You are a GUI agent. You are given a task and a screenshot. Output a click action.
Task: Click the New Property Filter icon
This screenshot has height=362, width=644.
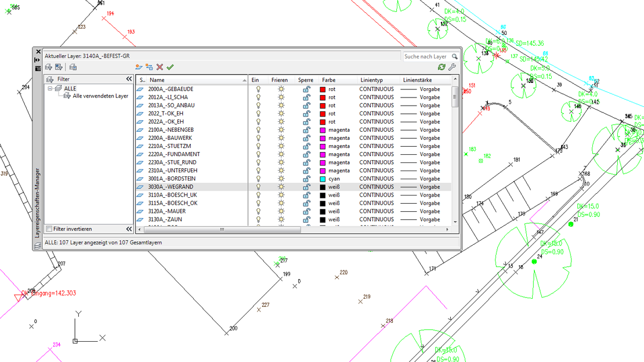pos(49,67)
